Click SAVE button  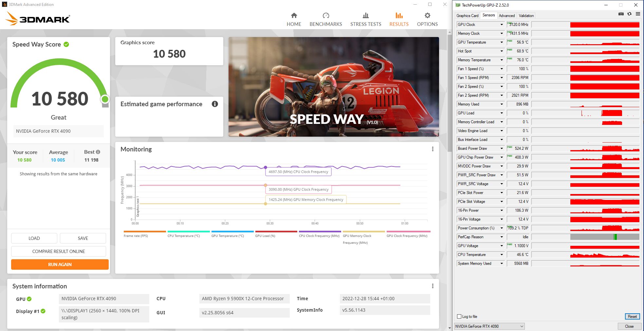click(83, 238)
